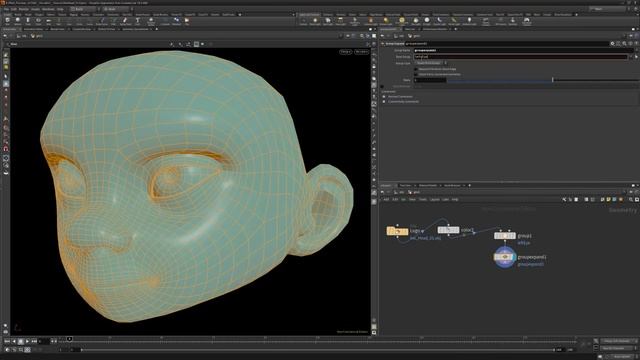
Task: Open the Base Group dropdown arrow
Action: [x=631, y=57]
